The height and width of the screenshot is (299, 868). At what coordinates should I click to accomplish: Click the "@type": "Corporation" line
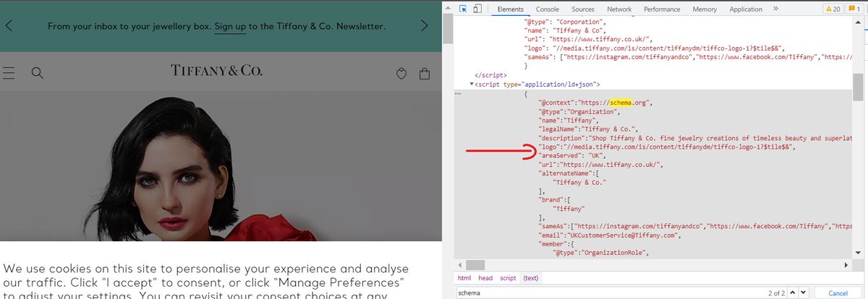click(x=566, y=23)
